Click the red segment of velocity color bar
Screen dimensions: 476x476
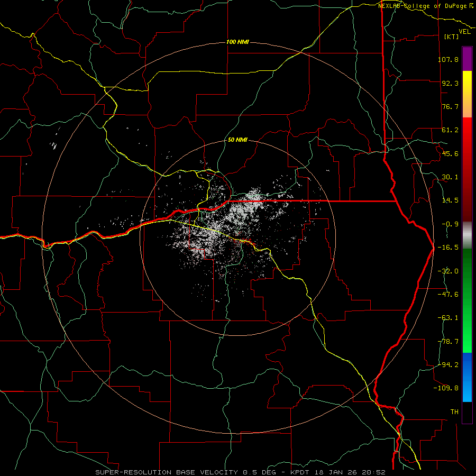pyautogui.click(x=467, y=169)
